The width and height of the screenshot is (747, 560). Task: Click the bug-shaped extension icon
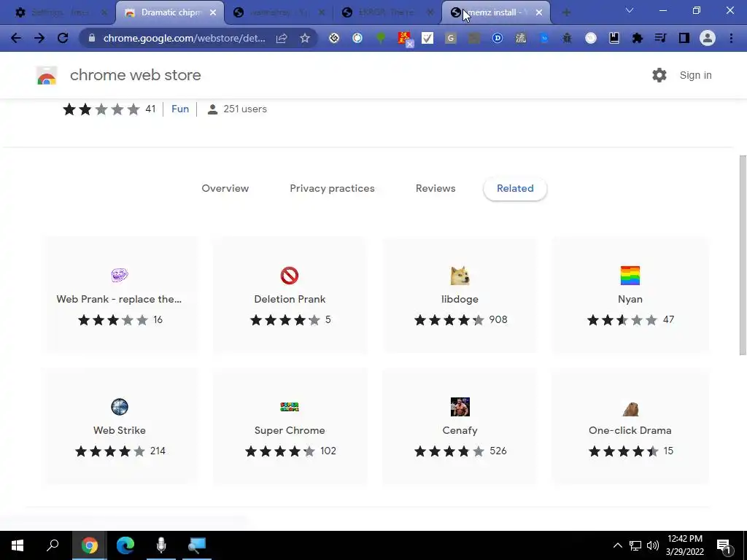[567, 38]
